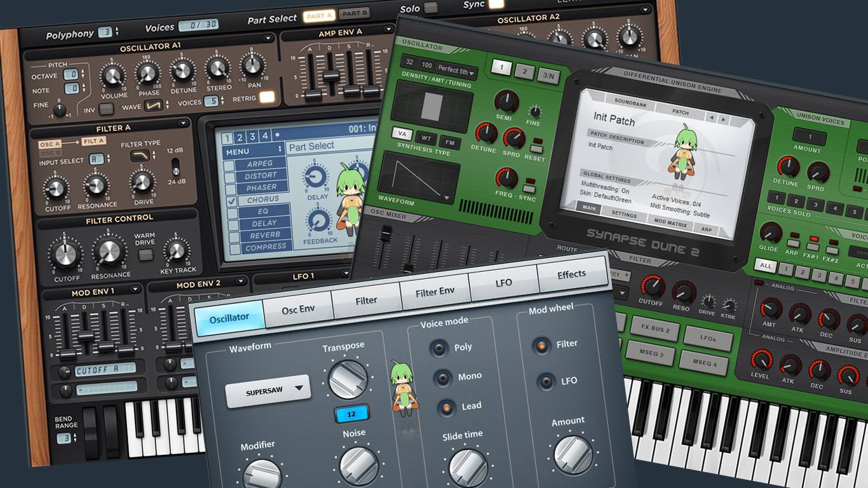868x488 pixels.
Task: Select Mono voice mode radio button
Action: coord(443,378)
